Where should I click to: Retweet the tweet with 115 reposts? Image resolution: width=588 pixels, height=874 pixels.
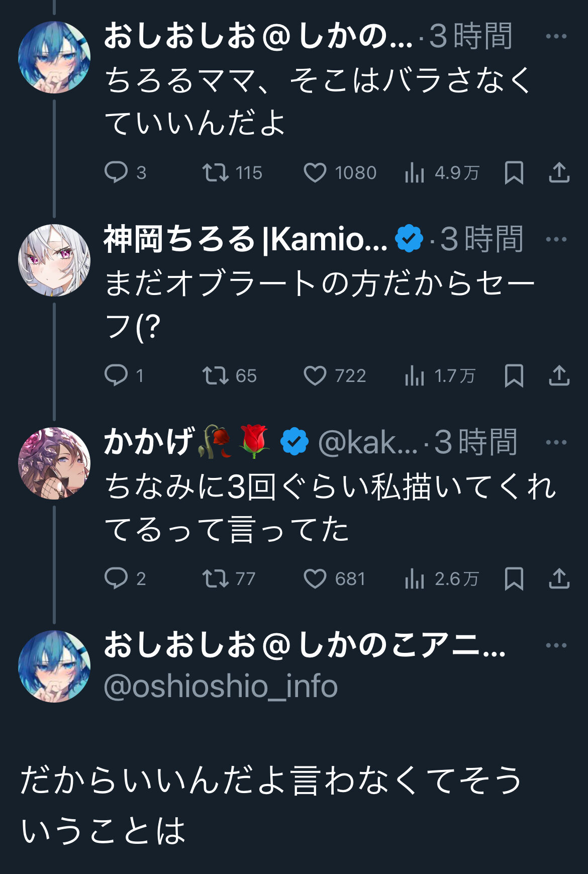coord(216,172)
